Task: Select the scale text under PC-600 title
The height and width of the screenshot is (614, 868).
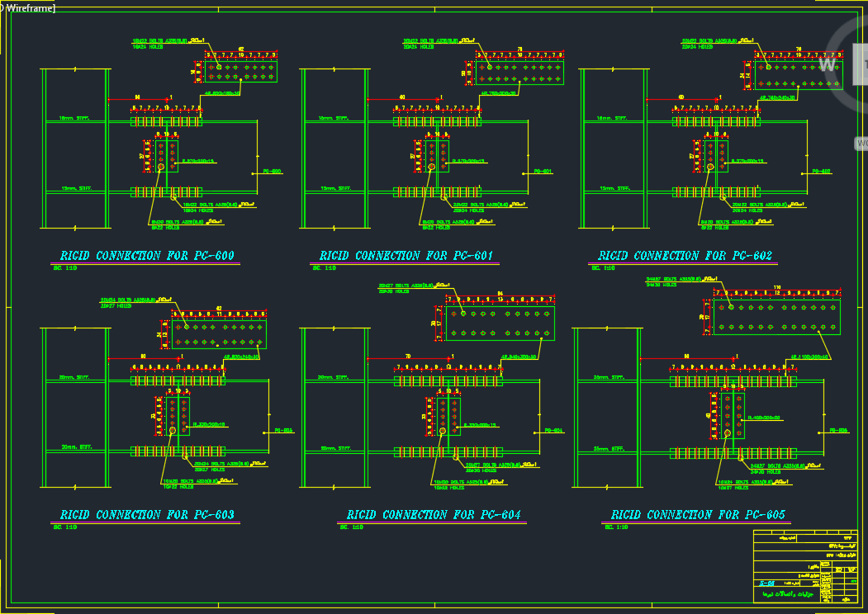Action: [x=68, y=268]
